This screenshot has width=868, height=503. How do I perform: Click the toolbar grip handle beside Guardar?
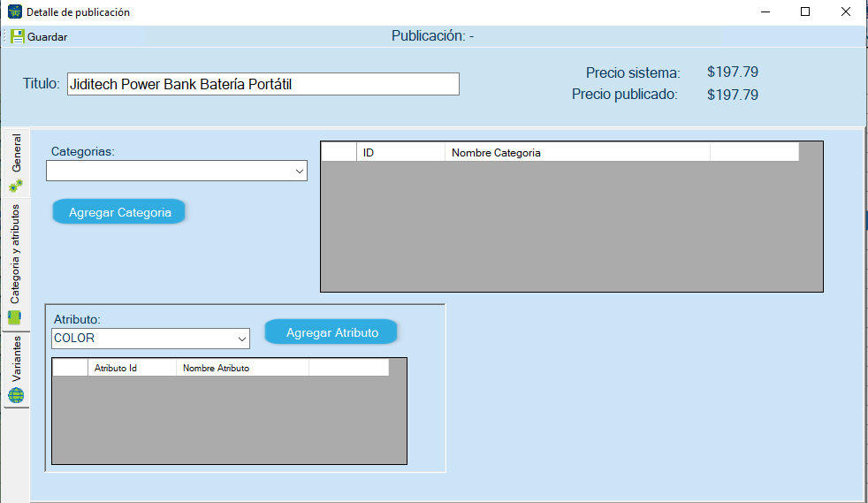5,36
